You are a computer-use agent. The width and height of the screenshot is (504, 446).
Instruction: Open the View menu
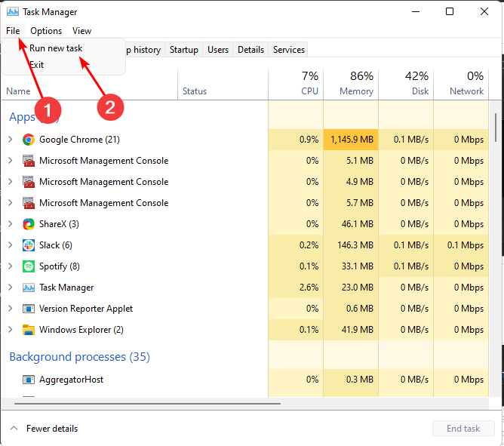(81, 31)
